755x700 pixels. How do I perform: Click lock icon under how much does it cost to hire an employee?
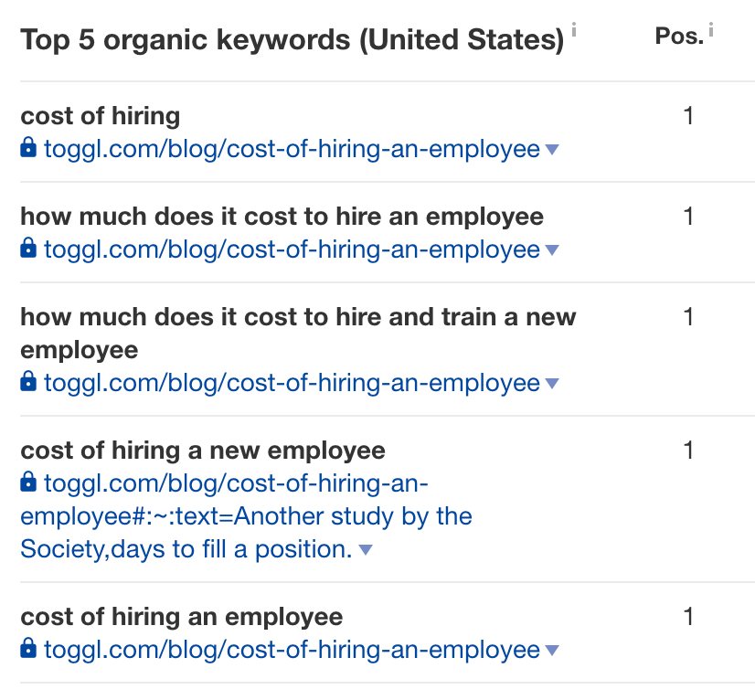pos(28,248)
